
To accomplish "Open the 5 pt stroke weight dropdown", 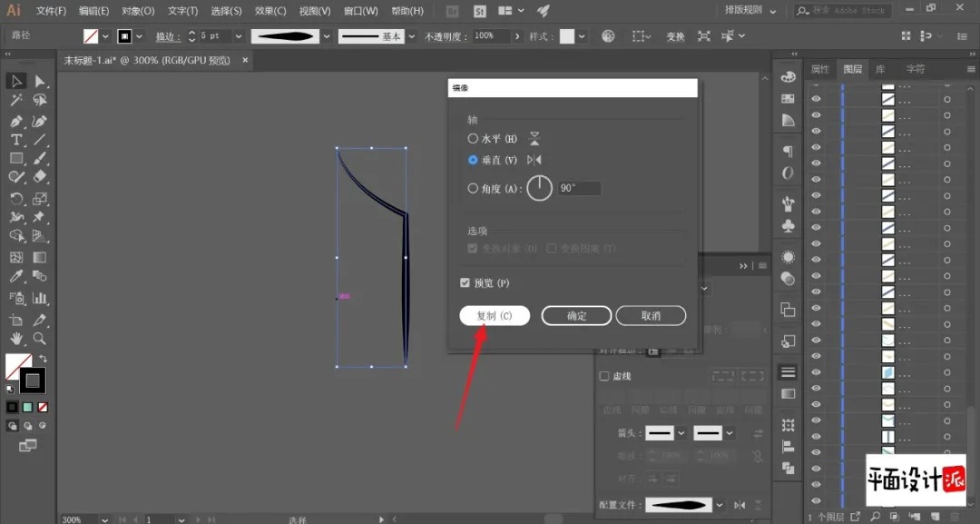I will [238, 36].
